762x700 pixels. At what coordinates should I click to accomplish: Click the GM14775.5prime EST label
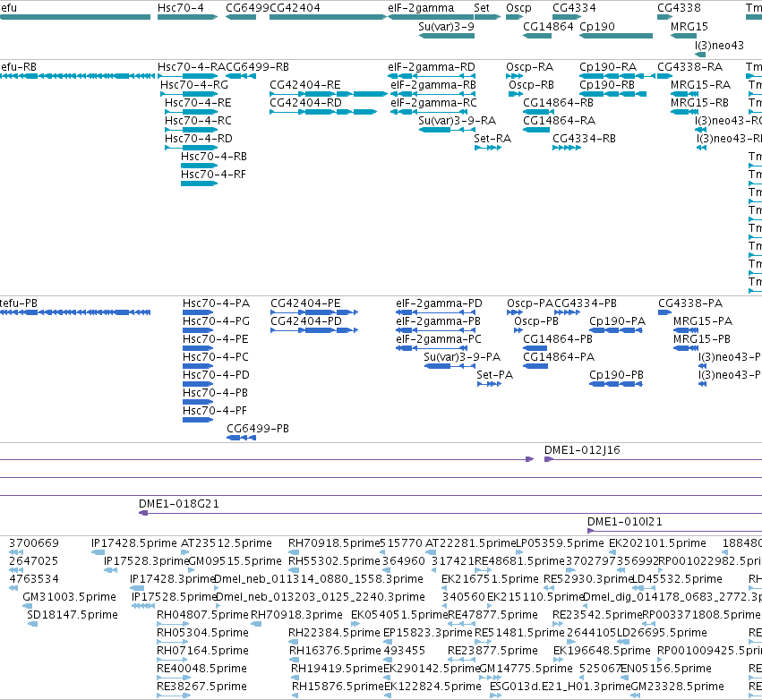coord(526,670)
